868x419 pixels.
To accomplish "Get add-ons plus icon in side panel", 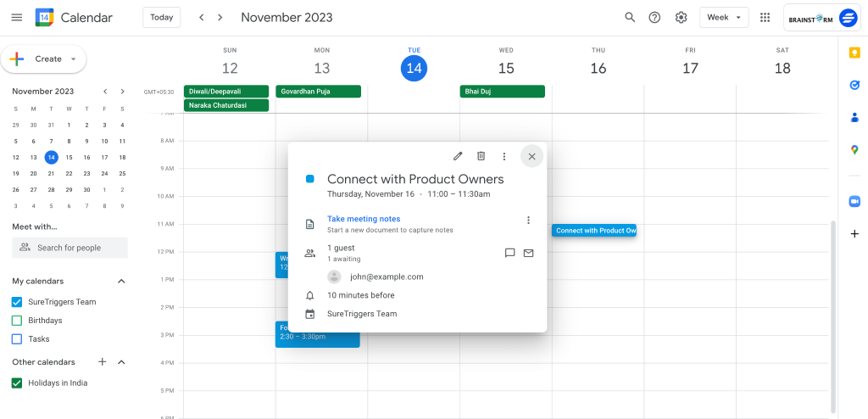I will pyautogui.click(x=854, y=234).
